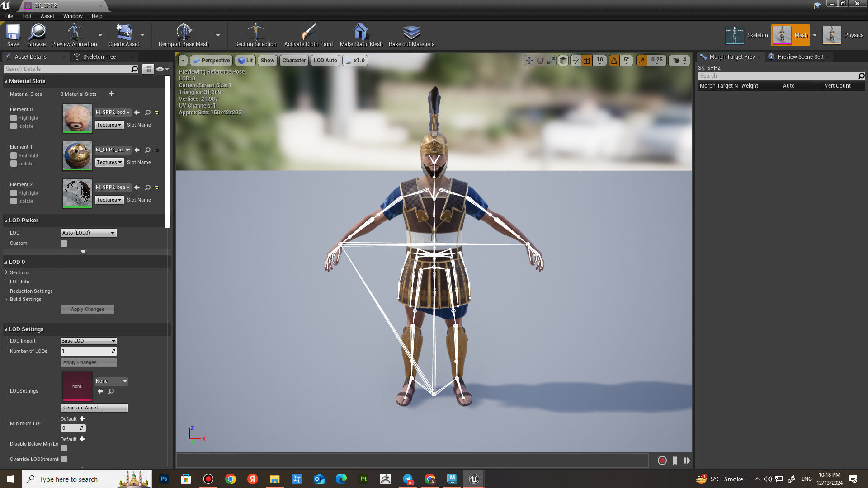Viewport: 868px width, 488px height.
Task: Step forward in the preview playback
Action: pos(687,460)
